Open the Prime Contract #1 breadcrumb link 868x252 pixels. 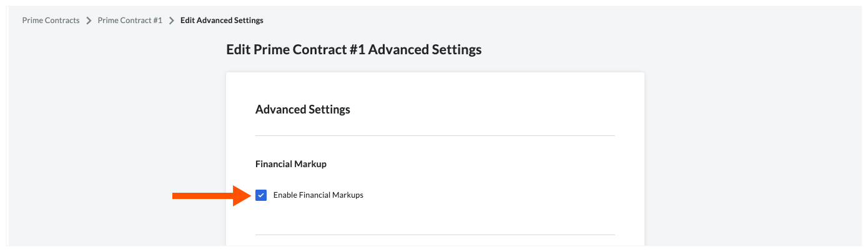pyautogui.click(x=130, y=21)
